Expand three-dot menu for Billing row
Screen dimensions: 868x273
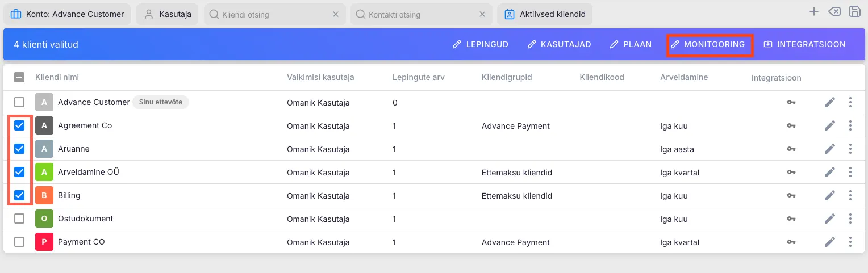pos(850,196)
